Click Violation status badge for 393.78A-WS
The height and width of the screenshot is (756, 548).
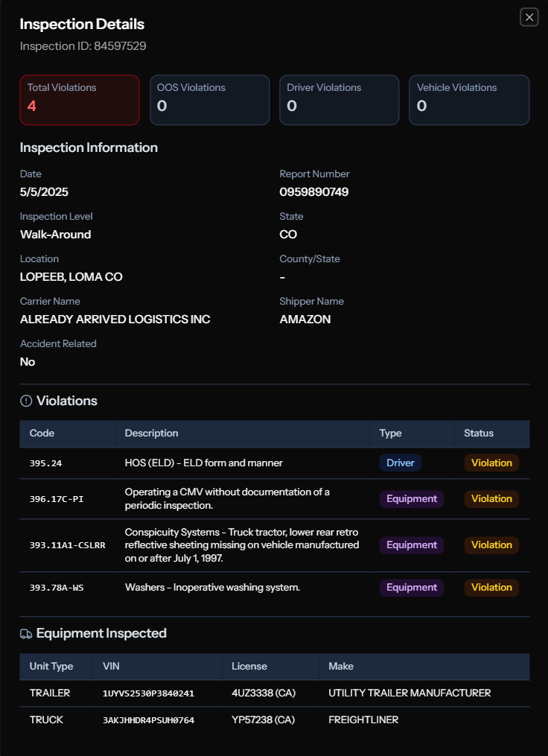491,587
